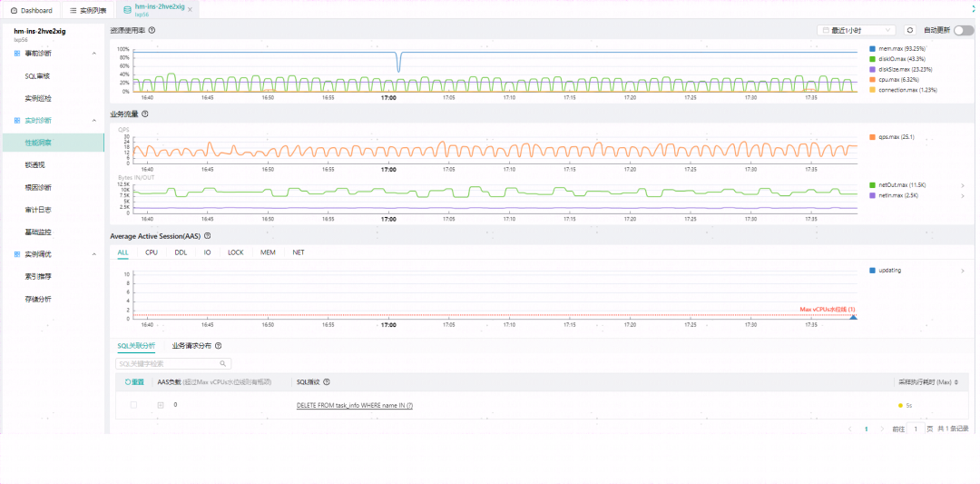Click the help icon next to 业务流量
Screen dimensions: 980x484
145,114
